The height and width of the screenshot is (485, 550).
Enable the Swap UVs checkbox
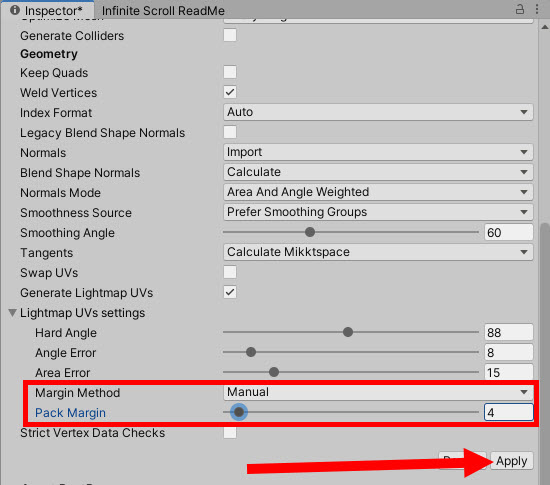(230, 272)
